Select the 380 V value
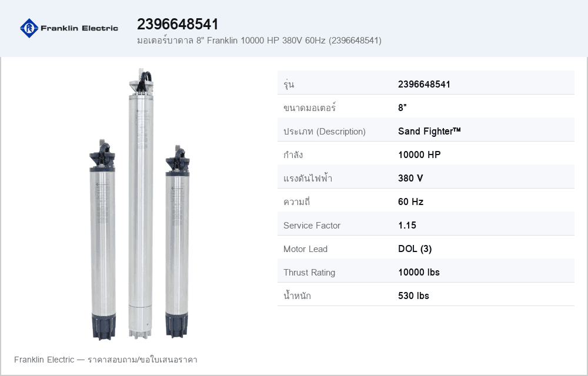This screenshot has height=376, width=588. tap(410, 178)
